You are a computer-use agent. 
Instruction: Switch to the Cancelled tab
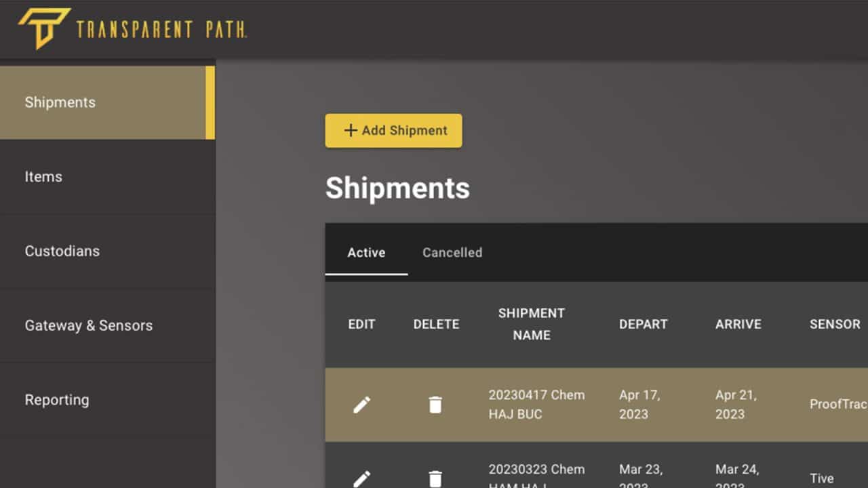pos(452,252)
